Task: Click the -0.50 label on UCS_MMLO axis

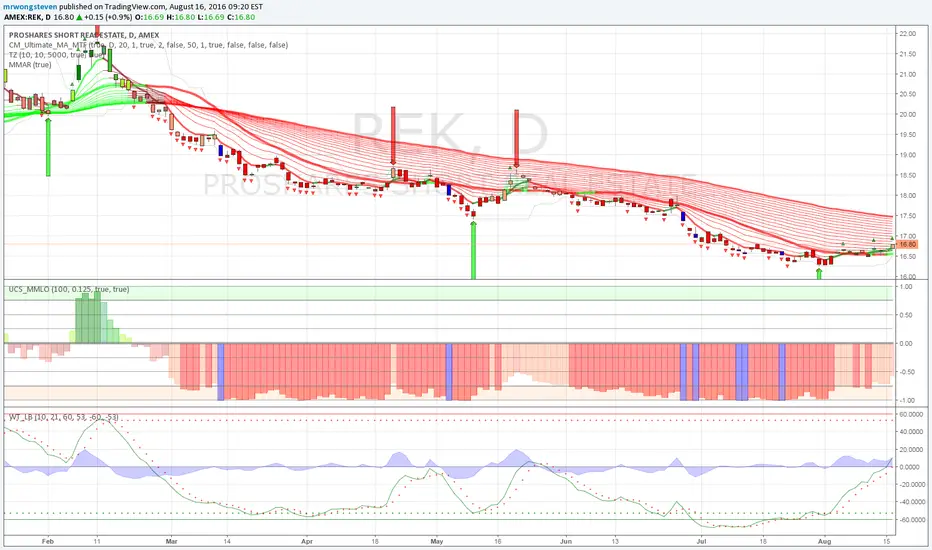Action: [x=906, y=372]
